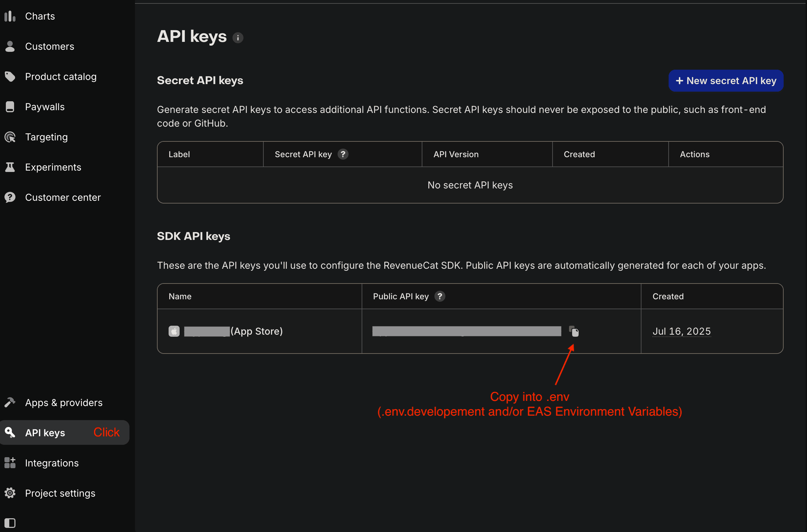Click the Customer center help icon

tap(10, 197)
